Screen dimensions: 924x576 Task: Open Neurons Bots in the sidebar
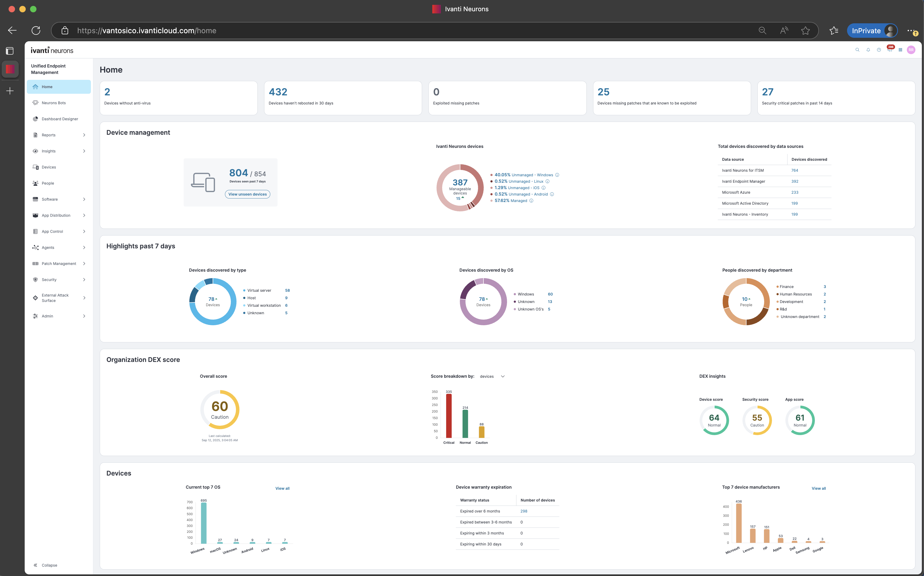(59, 103)
